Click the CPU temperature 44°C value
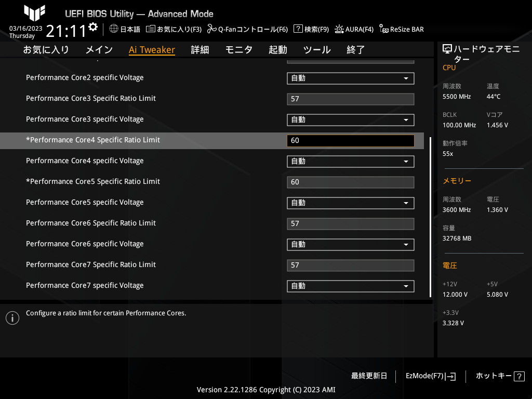Screen dimensions: 532x399 (494, 97)
